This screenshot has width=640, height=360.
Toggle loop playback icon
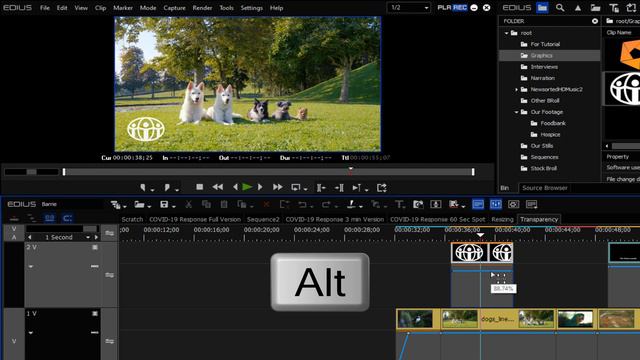click(x=296, y=187)
